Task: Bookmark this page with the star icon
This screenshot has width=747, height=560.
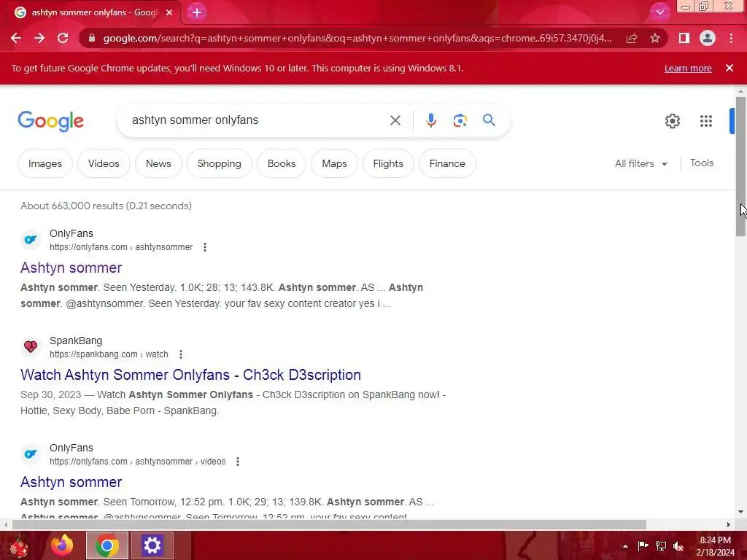Action: (x=655, y=38)
